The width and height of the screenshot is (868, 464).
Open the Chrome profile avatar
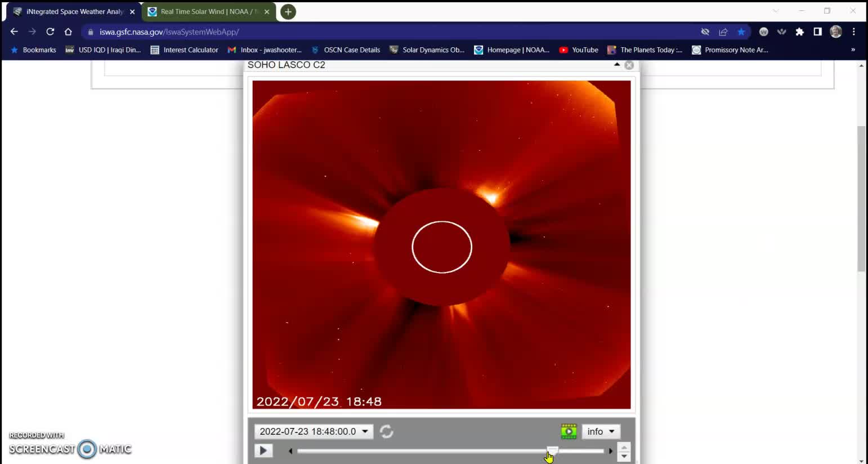click(x=836, y=32)
